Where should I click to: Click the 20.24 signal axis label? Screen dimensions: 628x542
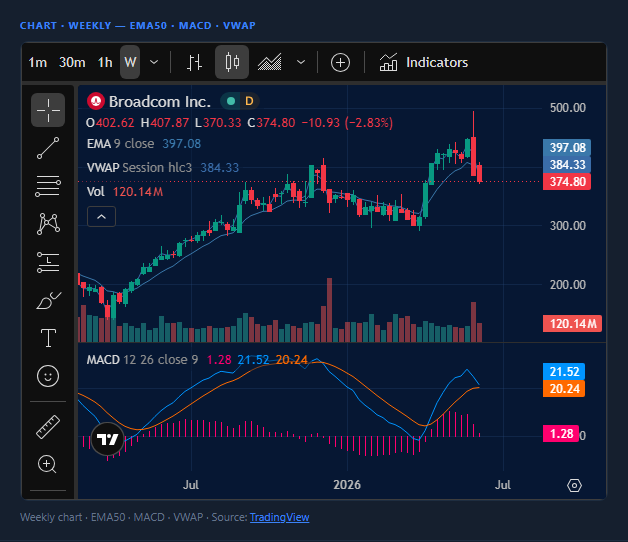tap(564, 389)
